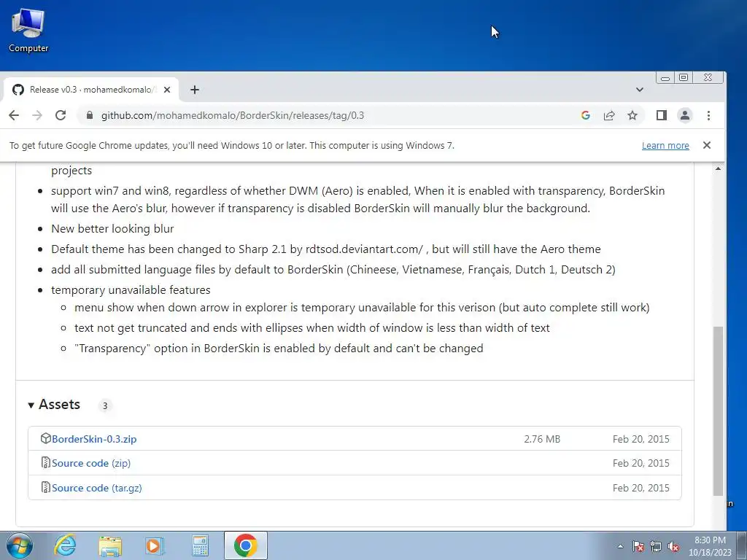Open Chrome three-dot menu
Viewport: 747px width, 560px height.
(708, 115)
